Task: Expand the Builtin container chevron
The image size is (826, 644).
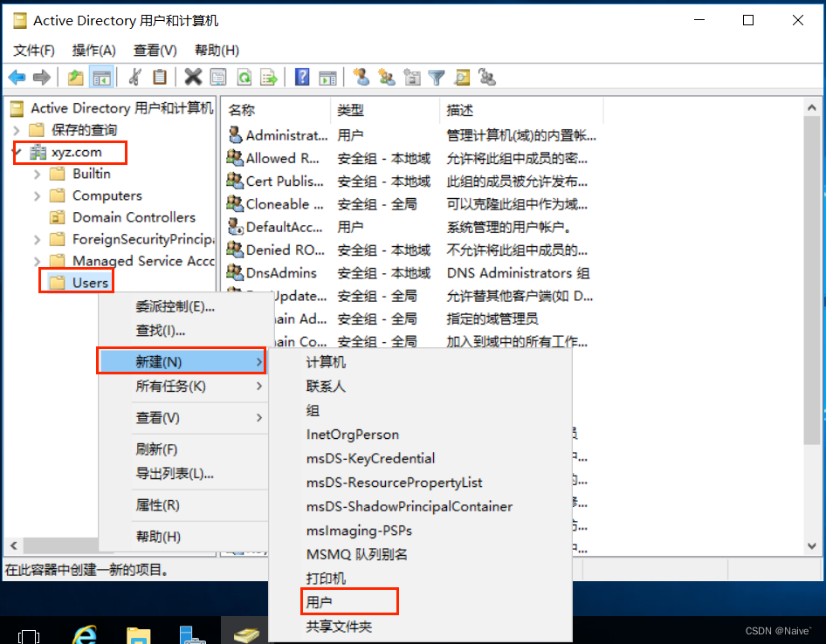Action: (x=37, y=174)
